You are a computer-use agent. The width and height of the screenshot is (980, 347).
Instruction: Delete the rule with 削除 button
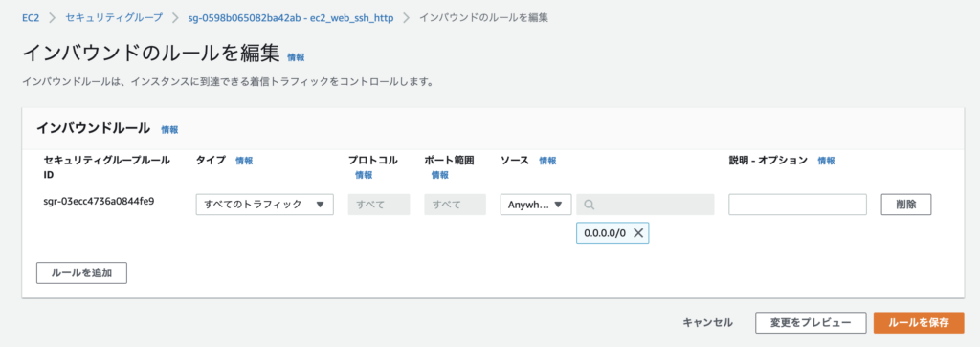(x=906, y=205)
